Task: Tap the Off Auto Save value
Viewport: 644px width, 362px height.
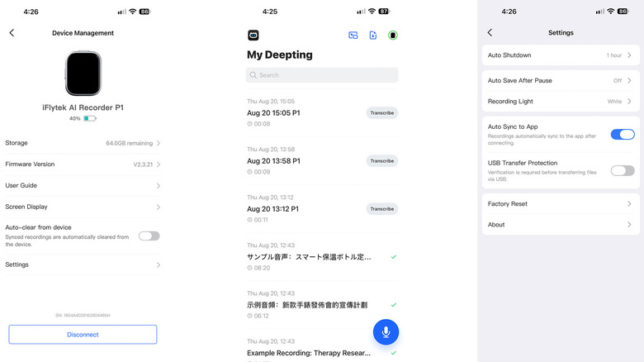Action: tap(618, 81)
